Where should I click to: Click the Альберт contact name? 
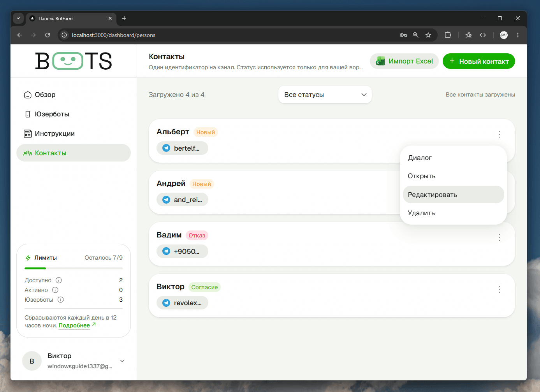tap(173, 132)
